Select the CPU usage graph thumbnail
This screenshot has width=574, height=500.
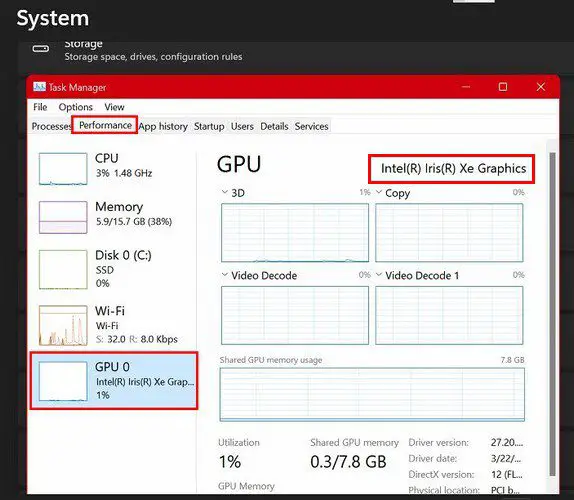[x=63, y=169]
